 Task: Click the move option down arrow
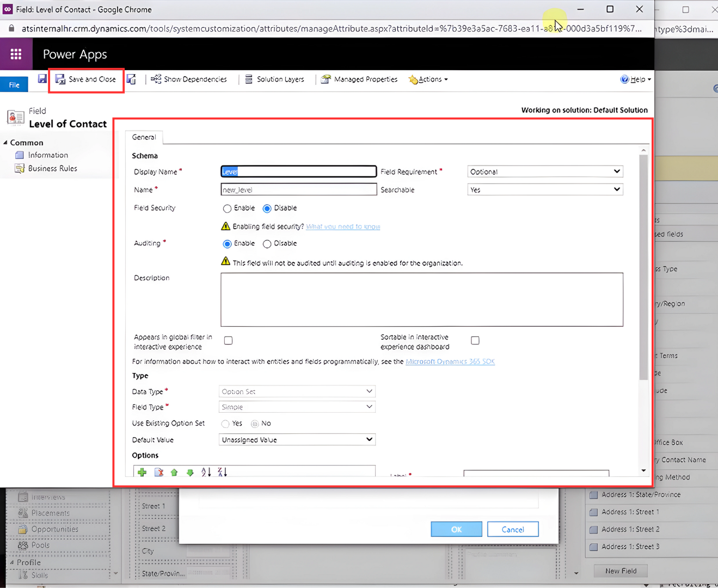coord(190,473)
